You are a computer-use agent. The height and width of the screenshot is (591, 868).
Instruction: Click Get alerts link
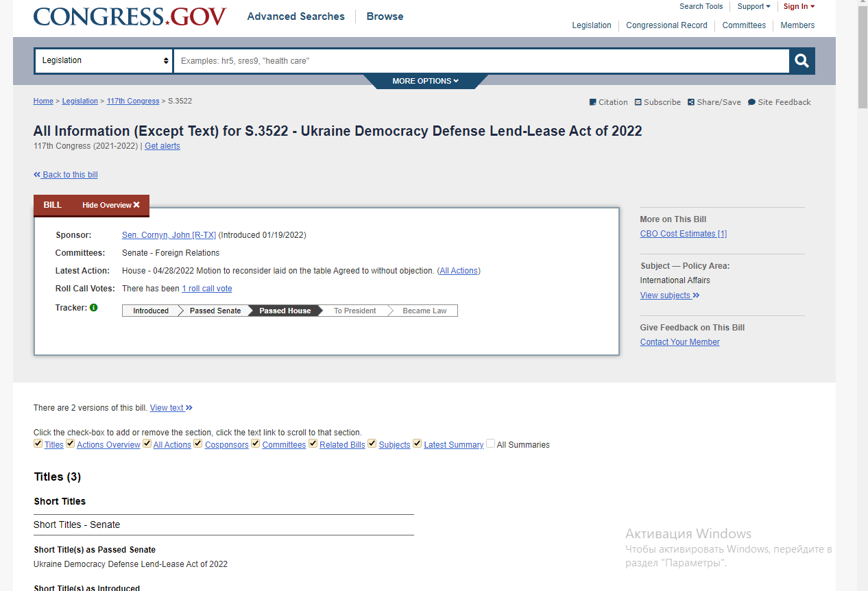click(162, 146)
